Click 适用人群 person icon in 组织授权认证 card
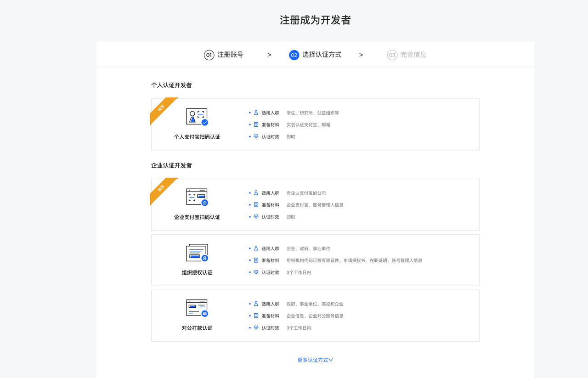 [x=256, y=248]
